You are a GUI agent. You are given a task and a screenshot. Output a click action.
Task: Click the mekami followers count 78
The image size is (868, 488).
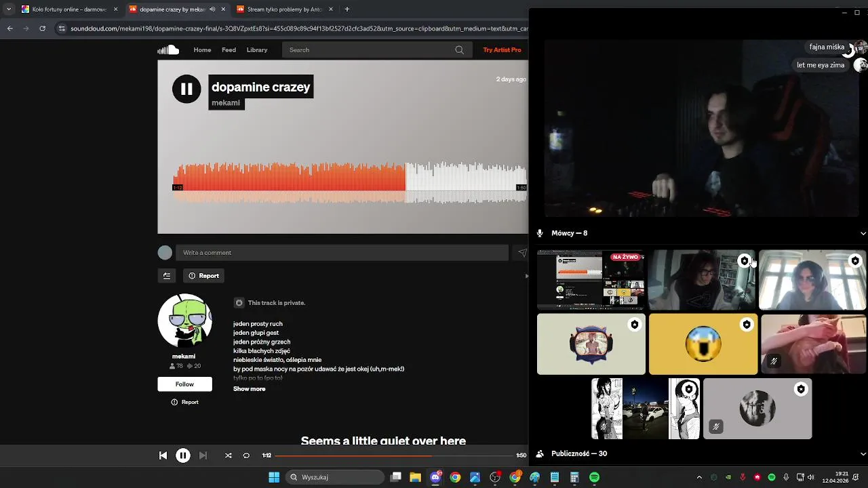coord(176,366)
